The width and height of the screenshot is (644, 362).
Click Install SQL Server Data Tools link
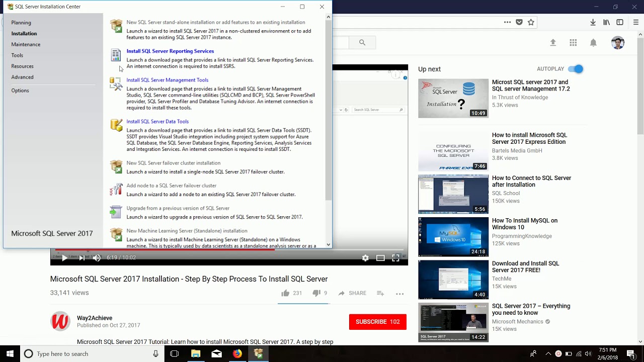[x=157, y=122]
